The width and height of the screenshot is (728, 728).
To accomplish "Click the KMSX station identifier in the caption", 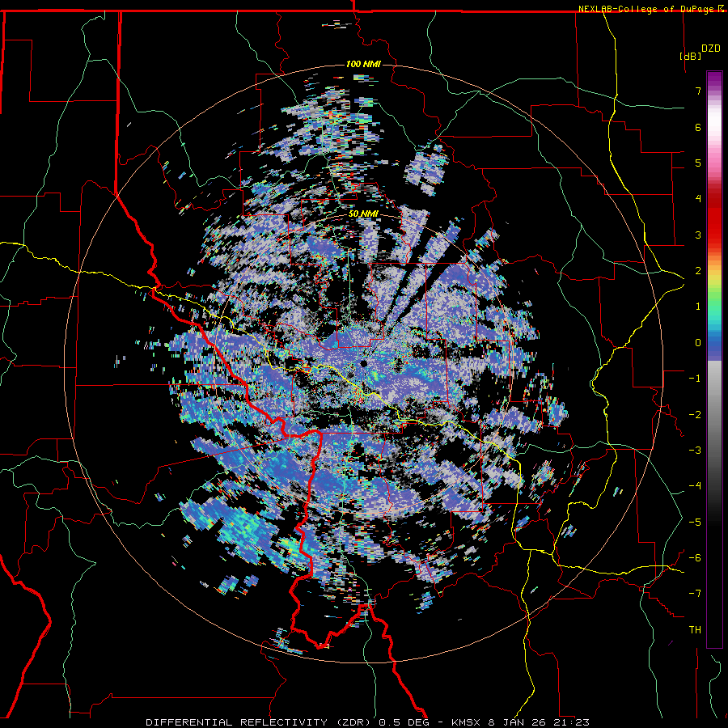I will click(466, 722).
